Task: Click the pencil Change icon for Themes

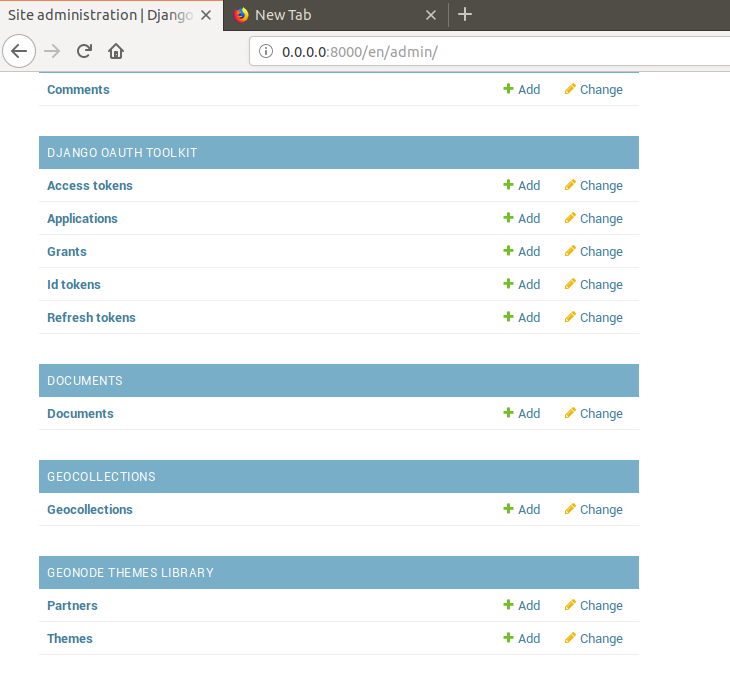Action: pyautogui.click(x=570, y=639)
